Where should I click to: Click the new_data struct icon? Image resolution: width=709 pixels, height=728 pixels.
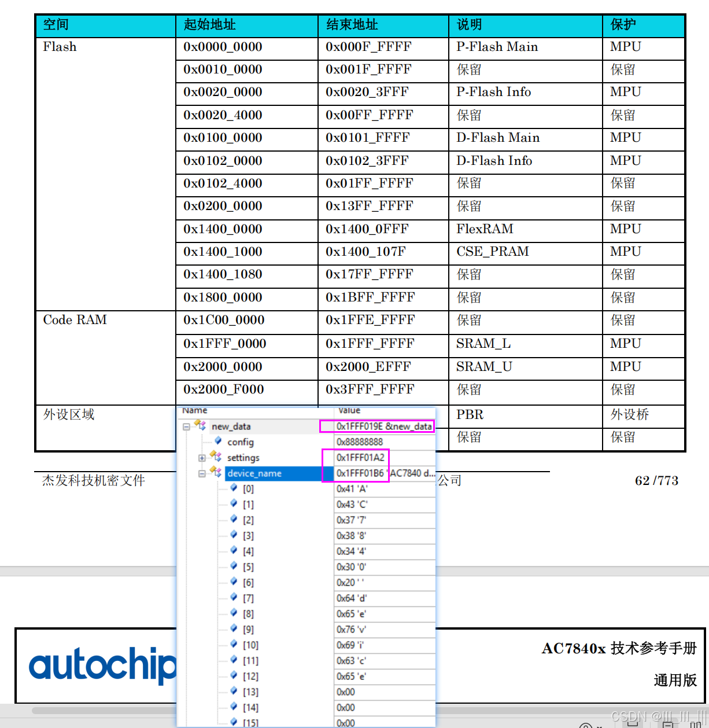[x=201, y=425]
